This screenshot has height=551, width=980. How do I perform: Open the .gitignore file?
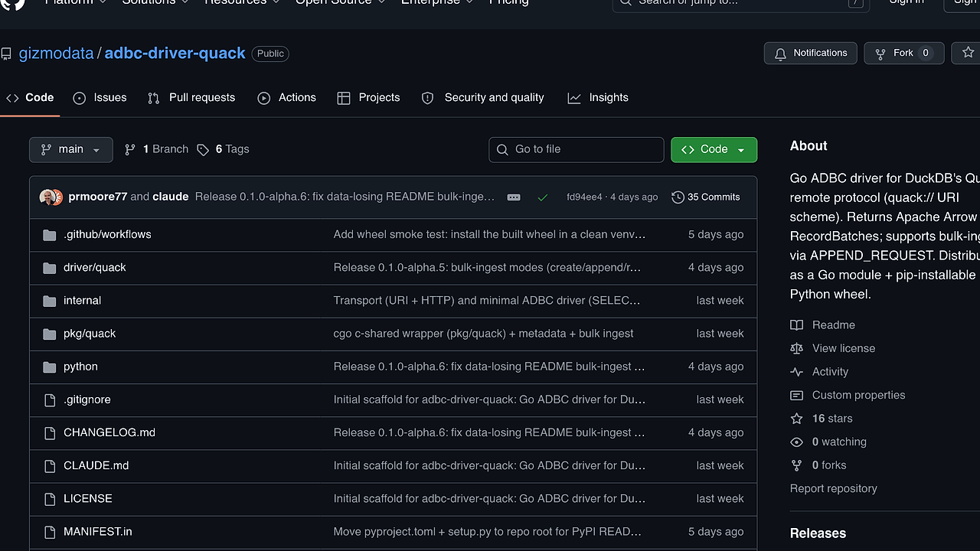point(87,399)
